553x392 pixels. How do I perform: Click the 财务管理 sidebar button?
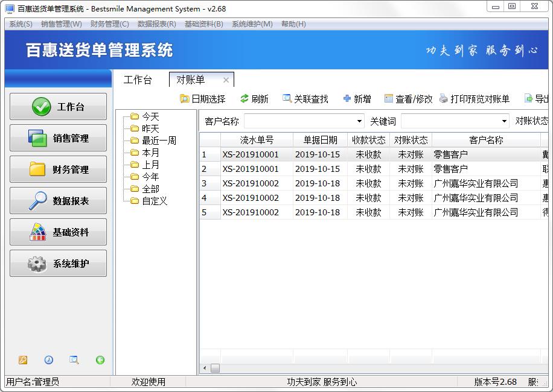pos(59,169)
